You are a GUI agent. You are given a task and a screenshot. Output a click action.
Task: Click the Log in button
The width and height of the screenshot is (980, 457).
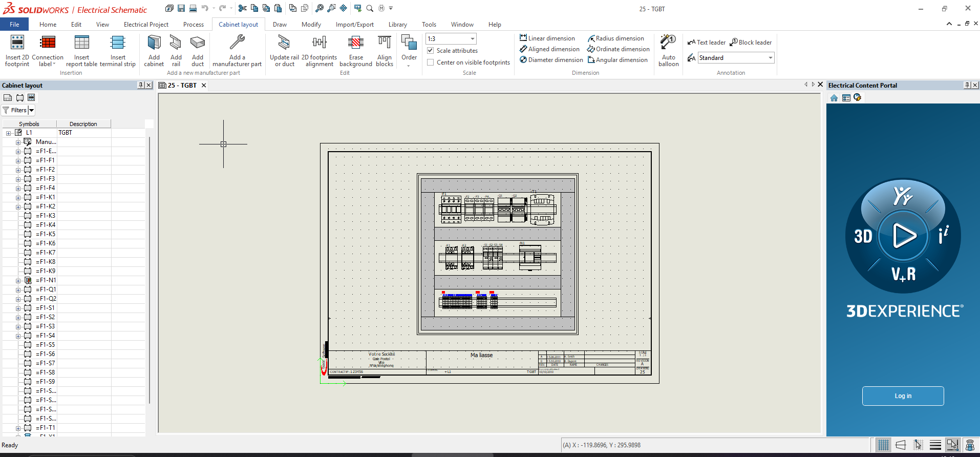tap(903, 396)
